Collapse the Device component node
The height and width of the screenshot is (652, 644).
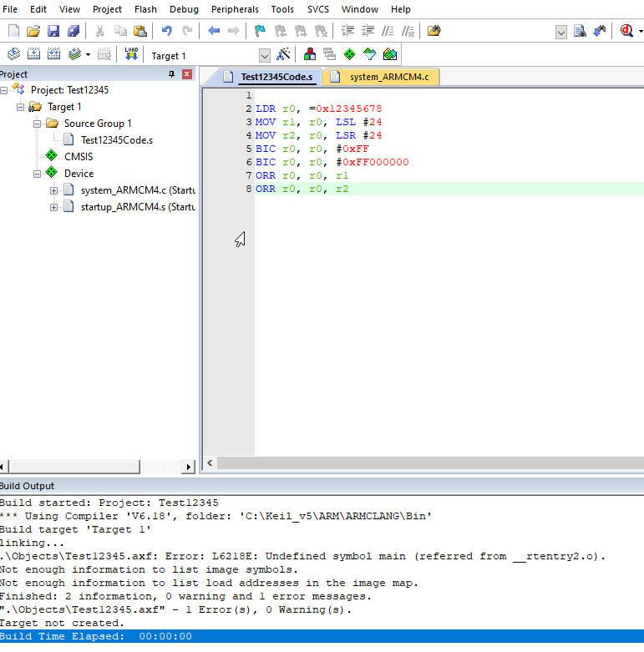(x=38, y=174)
